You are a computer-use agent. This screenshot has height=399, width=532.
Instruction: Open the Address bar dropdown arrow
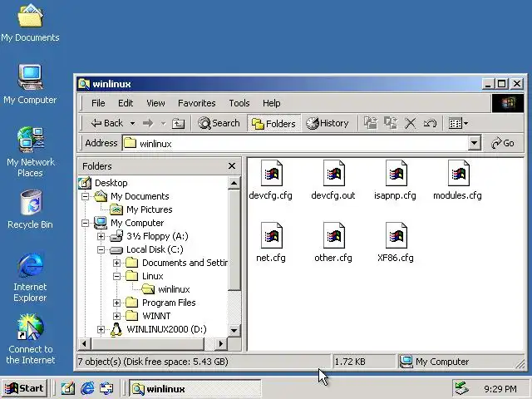click(x=474, y=143)
